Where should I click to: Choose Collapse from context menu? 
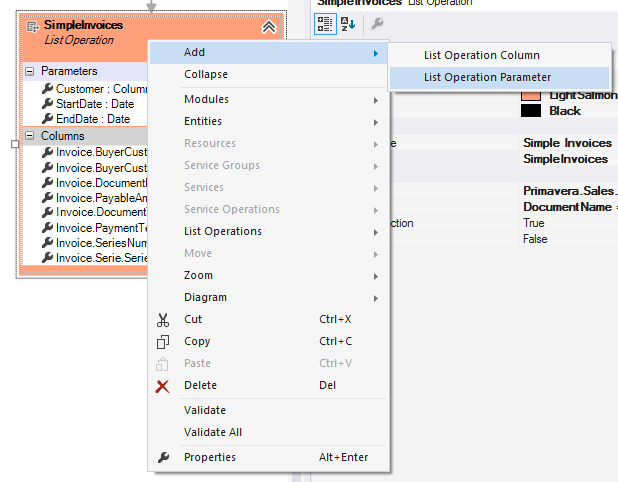(268, 74)
